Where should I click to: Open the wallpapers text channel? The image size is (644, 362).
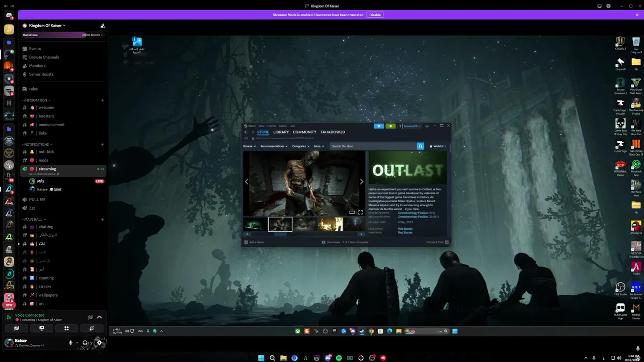tap(63, 295)
